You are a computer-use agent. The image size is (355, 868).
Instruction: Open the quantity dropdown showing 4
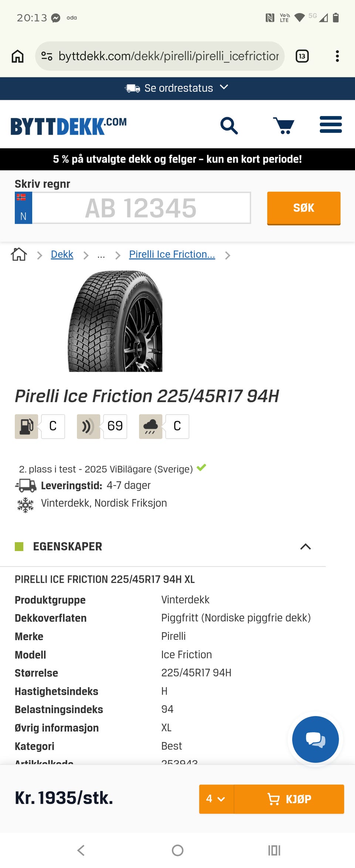(x=216, y=799)
